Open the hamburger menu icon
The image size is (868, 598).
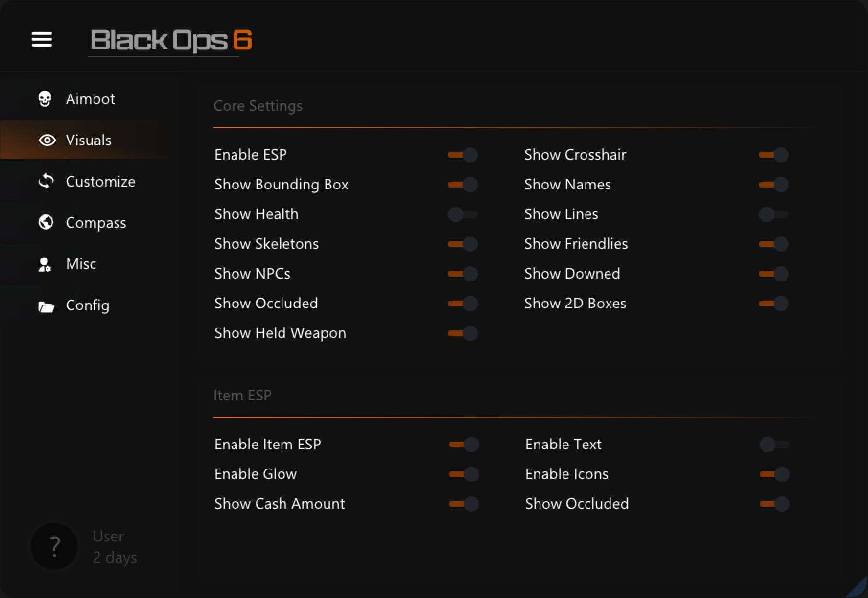[x=42, y=39]
